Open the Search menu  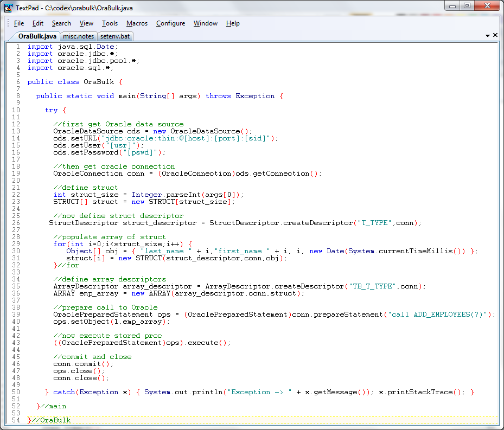(61, 23)
